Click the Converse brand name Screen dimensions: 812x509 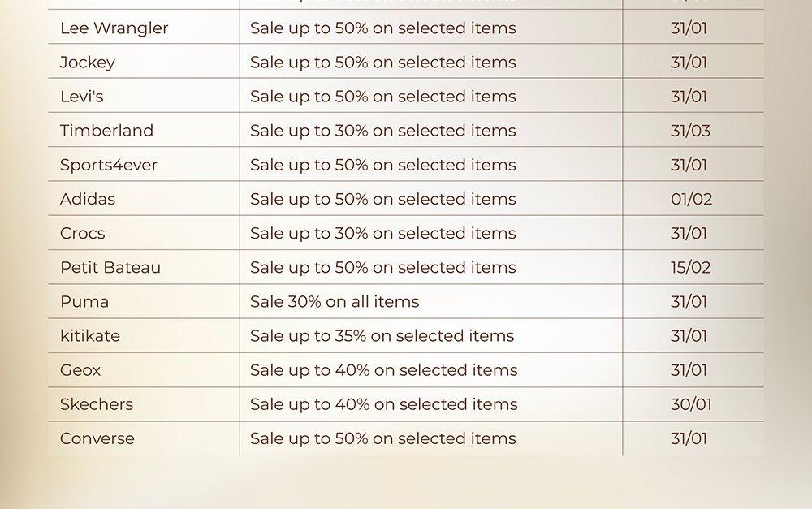(x=97, y=438)
